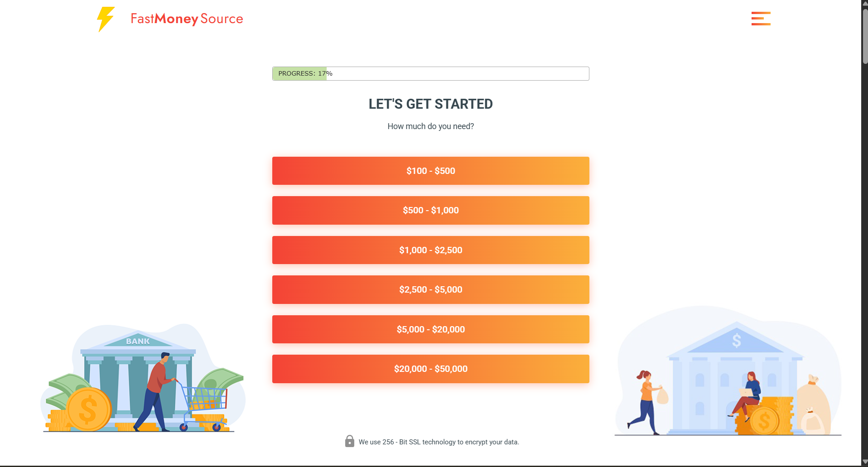Select the $500 - $1,000 amount option
The image size is (868, 467).
coord(430,210)
